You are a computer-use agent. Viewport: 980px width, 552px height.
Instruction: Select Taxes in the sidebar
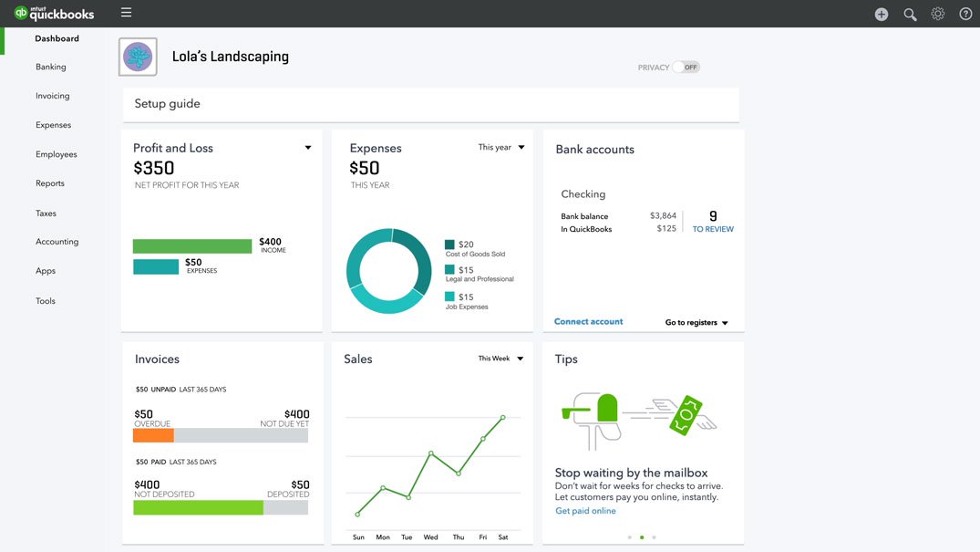(46, 213)
